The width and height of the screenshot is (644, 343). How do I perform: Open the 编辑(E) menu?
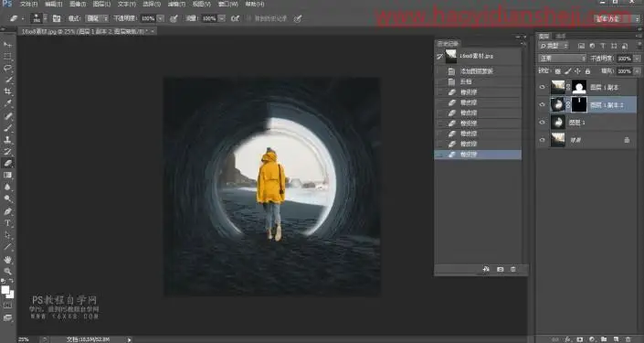tap(53, 4)
